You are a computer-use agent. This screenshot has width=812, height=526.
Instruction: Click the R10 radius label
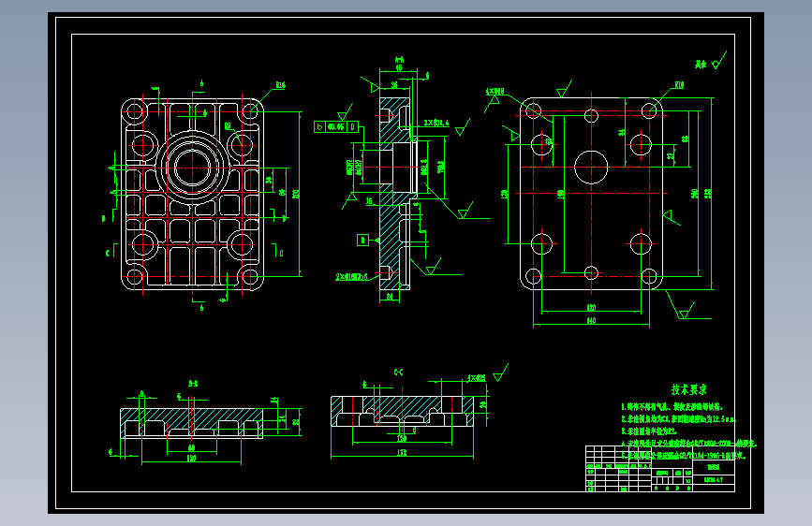pyautogui.click(x=679, y=85)
